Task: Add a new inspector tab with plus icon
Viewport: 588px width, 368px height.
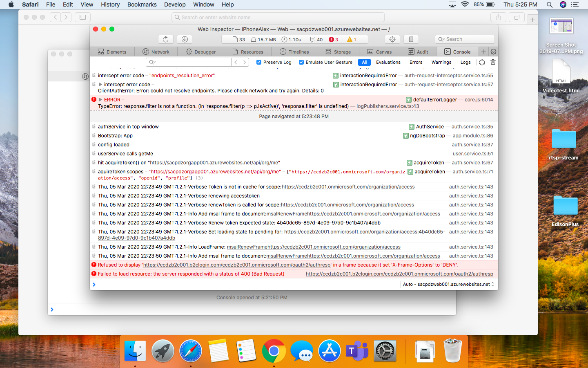Action: point(484,52)
